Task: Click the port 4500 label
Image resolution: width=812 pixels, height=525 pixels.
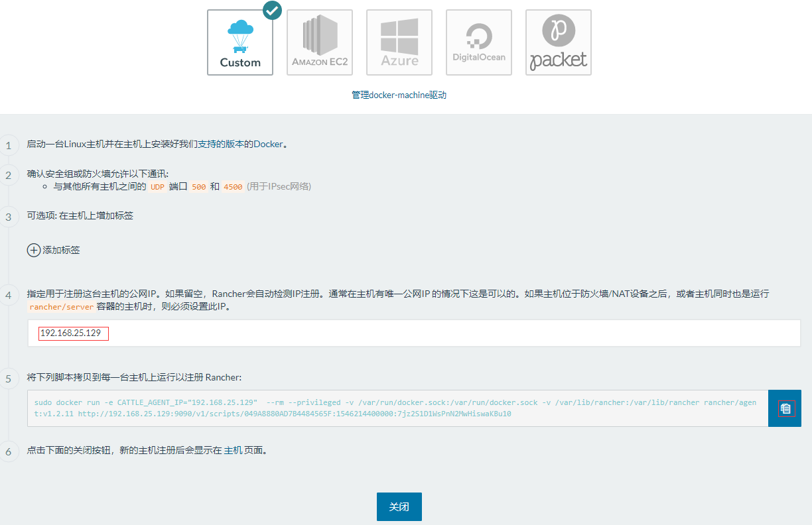Action: click(x=233, y=187)
